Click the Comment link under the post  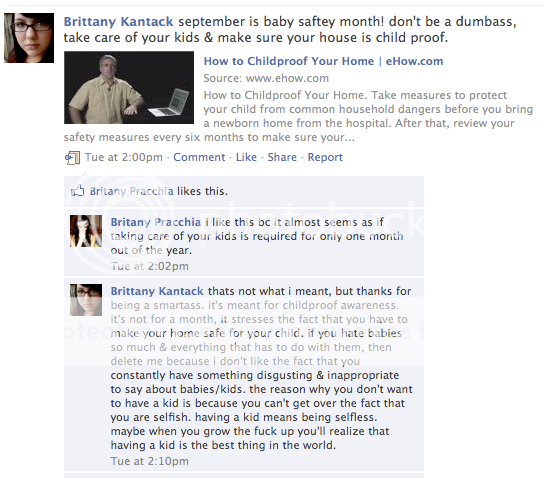199,157
